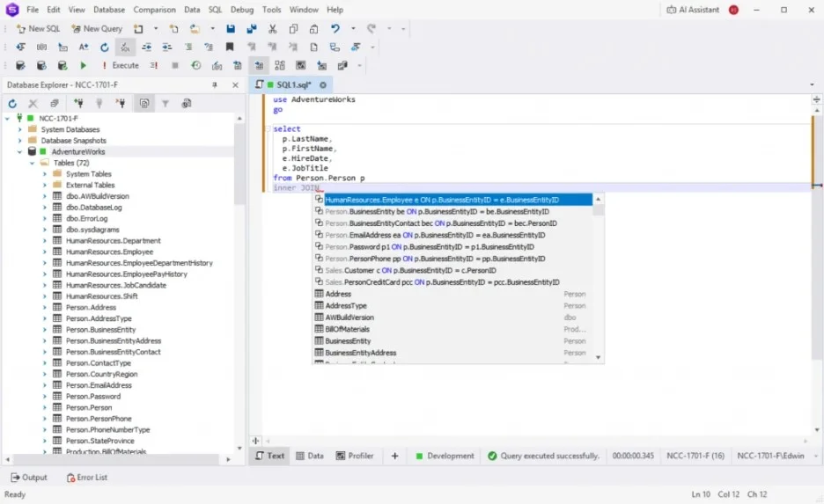Undo the last action with the blue arrow
This screenshot has width=824, height=504.
pyautogui.click(x=335, y=29)
